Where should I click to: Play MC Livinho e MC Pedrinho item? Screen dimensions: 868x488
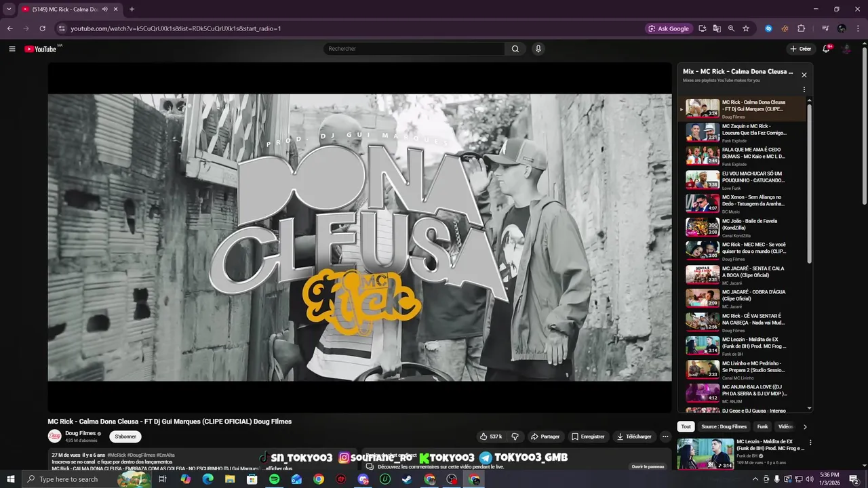pos(743,369)
